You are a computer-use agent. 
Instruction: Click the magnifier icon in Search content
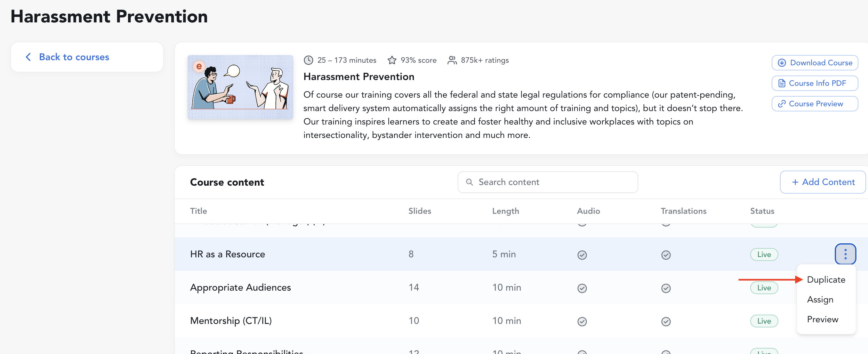[x=469, y=182]
